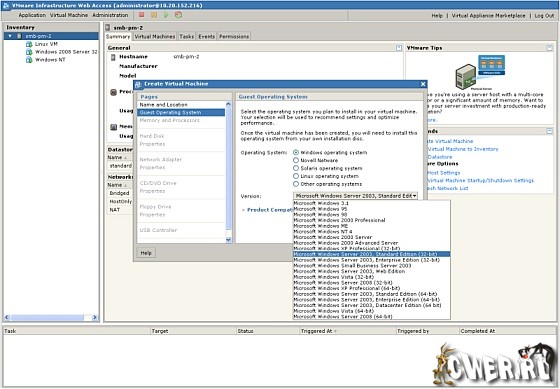Collapse the General panel with its corner icon
The height and width of the screenshot is (389, 560).
(399, 48)
